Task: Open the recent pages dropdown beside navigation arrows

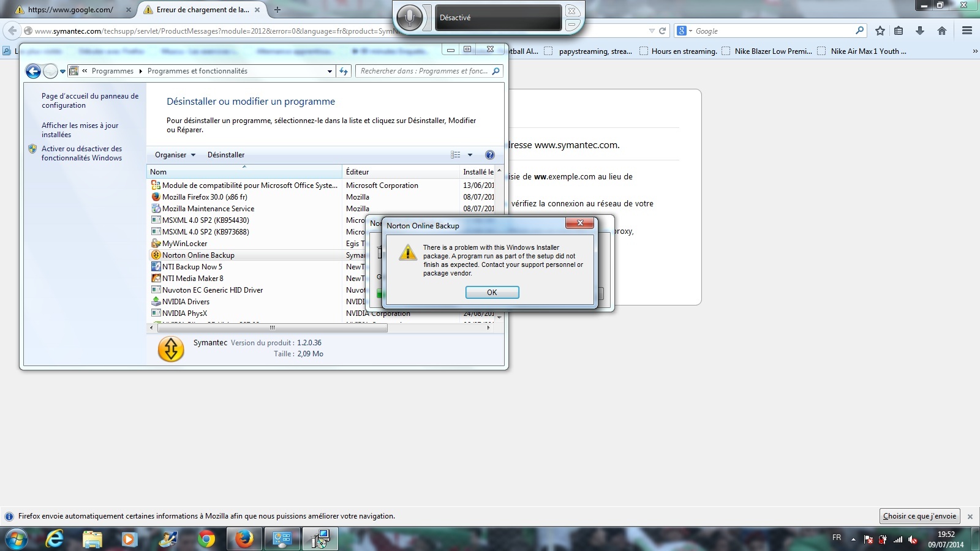Action: [62, 72]
